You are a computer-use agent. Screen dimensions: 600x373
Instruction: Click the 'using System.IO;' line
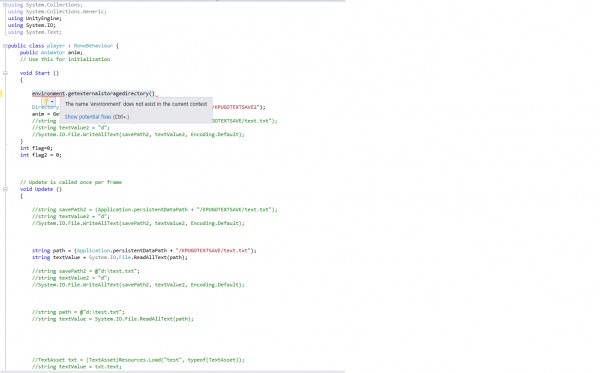32,25
